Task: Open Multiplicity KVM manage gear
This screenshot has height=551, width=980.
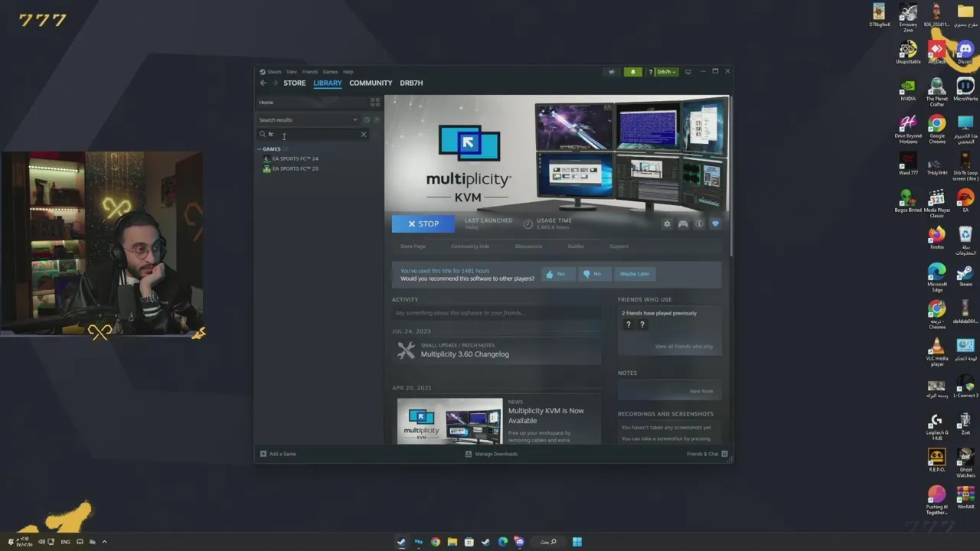Action: (667, 224)
